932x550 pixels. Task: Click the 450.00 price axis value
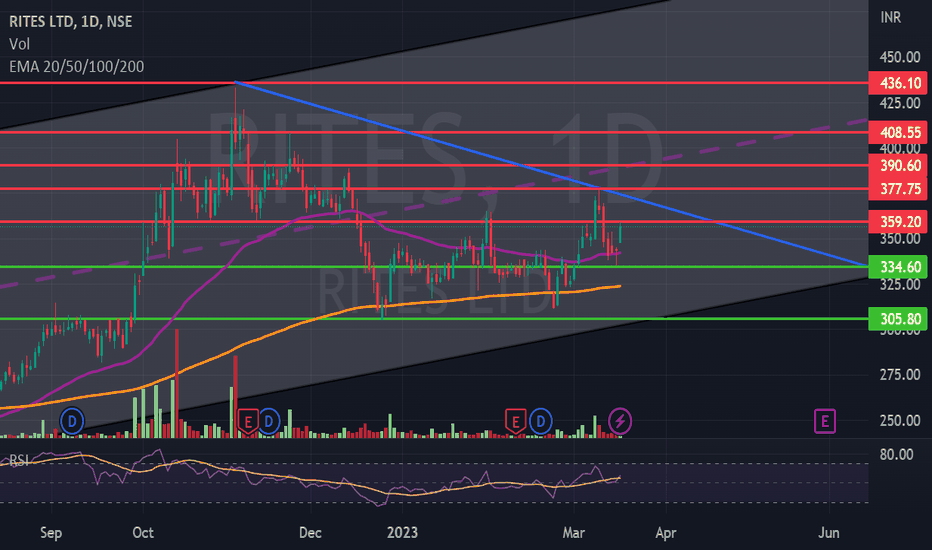(900, 57)
